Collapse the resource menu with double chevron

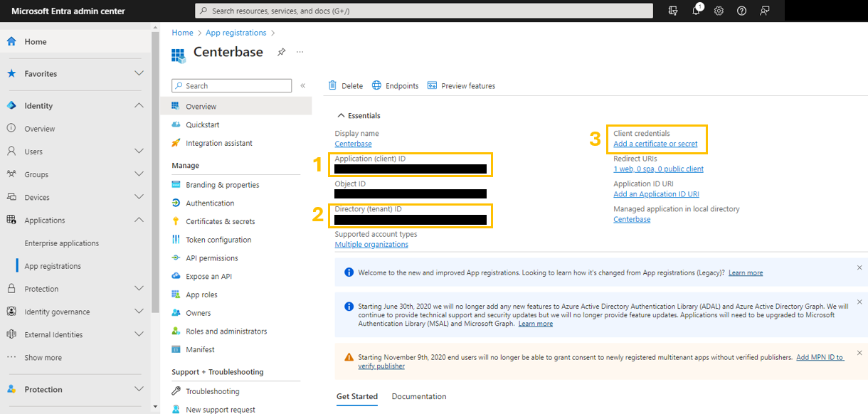click(302, 85)
